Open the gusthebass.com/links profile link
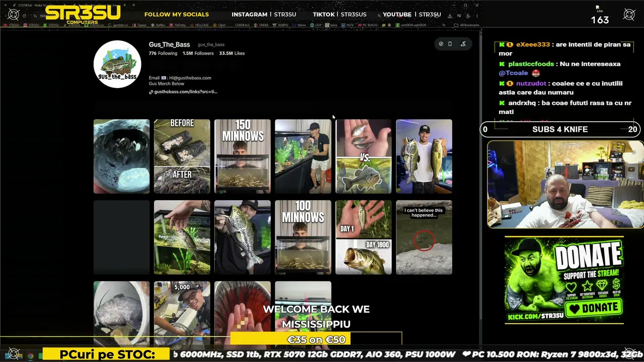 pyautogui.click(x=184, y=92)
